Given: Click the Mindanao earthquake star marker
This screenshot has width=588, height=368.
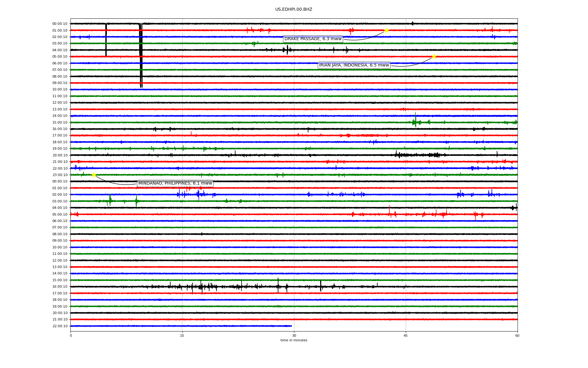Looking at the screenshot, I should coord(94,175).
